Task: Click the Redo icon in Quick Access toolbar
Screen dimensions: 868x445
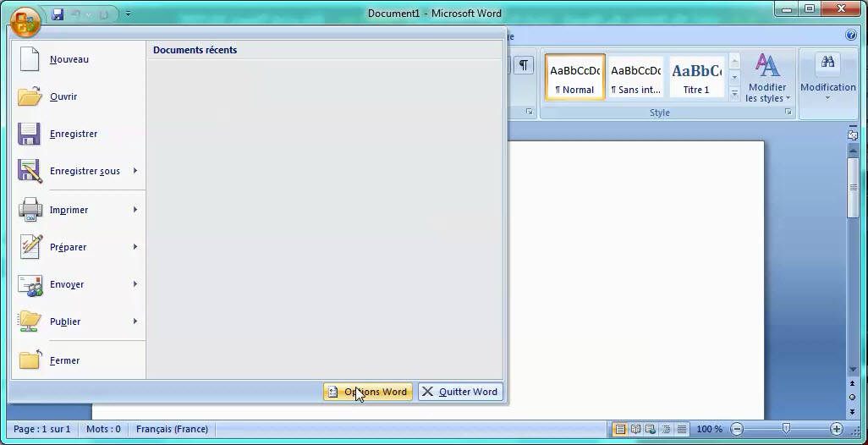Action: (x=103, y=14)
